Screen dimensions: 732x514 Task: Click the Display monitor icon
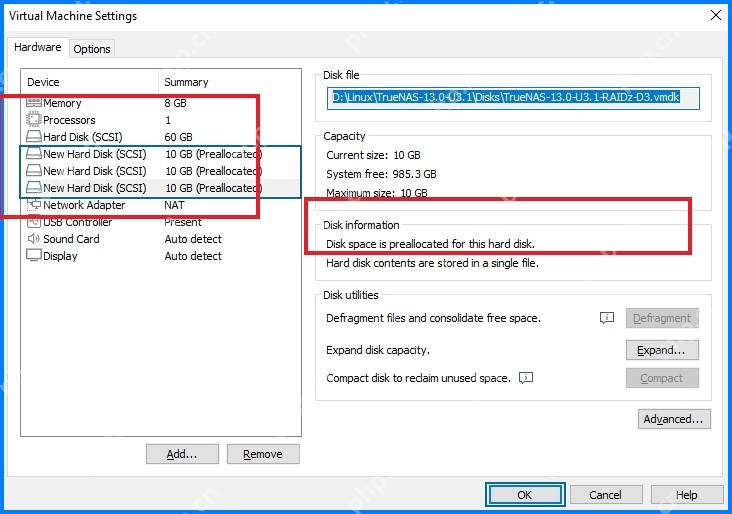[34, 256]
